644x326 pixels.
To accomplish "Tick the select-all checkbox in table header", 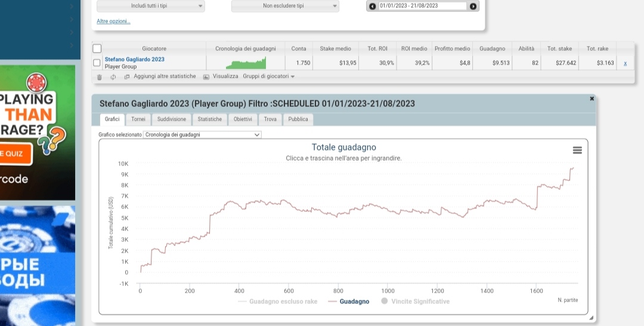I will click(x=97, y=48).
